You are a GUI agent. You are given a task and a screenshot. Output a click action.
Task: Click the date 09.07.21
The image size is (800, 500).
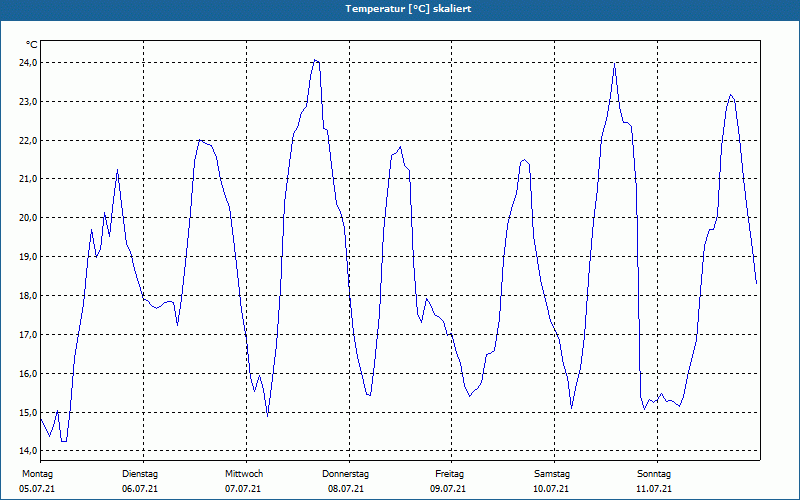[448, 489]
